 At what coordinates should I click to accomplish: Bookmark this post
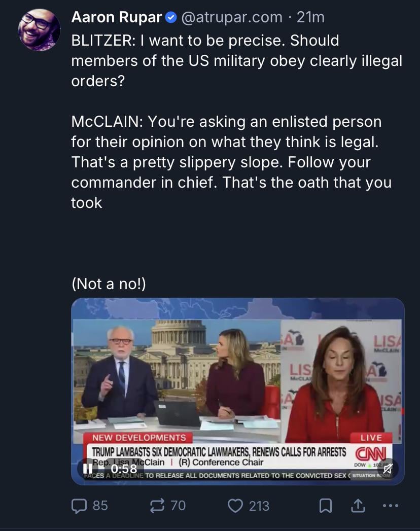326,506
